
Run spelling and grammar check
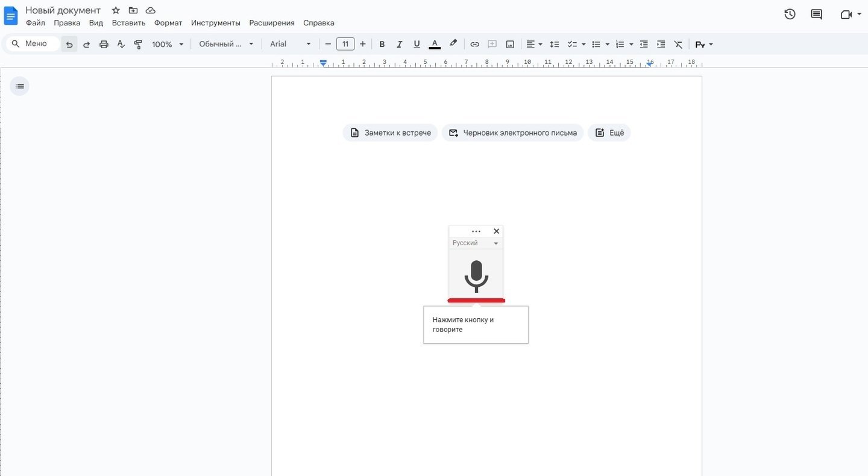click(121, 44)
